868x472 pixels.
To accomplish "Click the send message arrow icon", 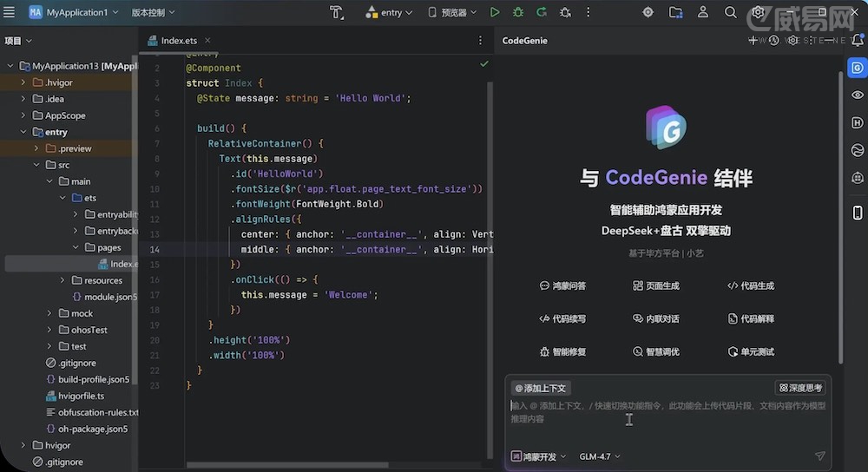I will tap(820, 456).
